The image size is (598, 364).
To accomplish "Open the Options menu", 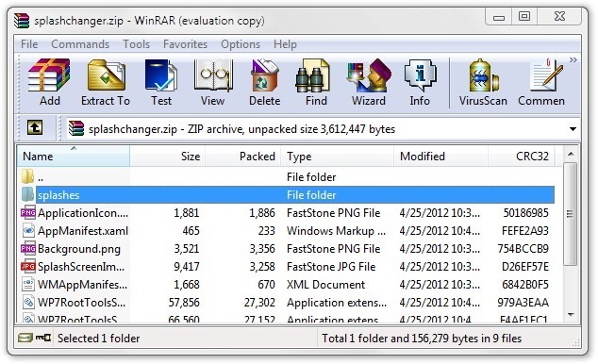I will tap(241, 44).
